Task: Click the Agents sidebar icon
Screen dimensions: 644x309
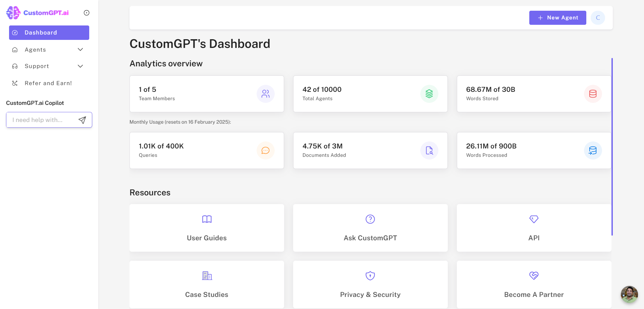Action: [x=15, y=50]
